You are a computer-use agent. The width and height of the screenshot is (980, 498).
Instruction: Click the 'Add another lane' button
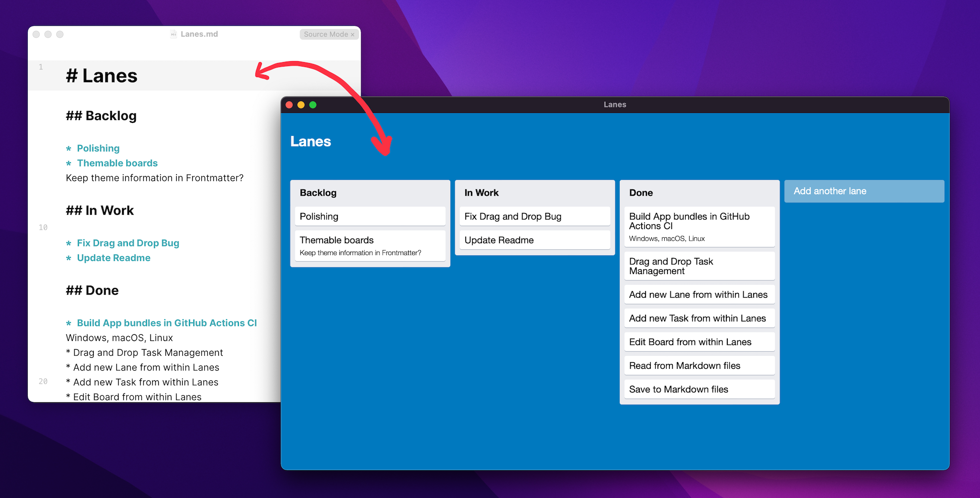point(864,191)
